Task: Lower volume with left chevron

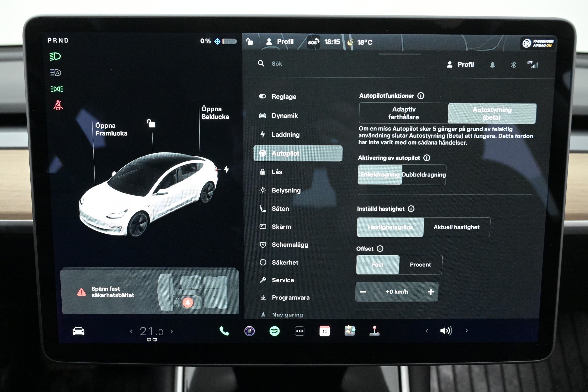Action: [x=427, y=331]
